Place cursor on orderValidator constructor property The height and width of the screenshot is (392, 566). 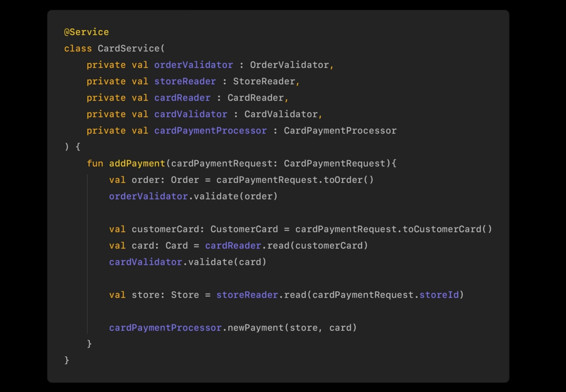[193, 65]
